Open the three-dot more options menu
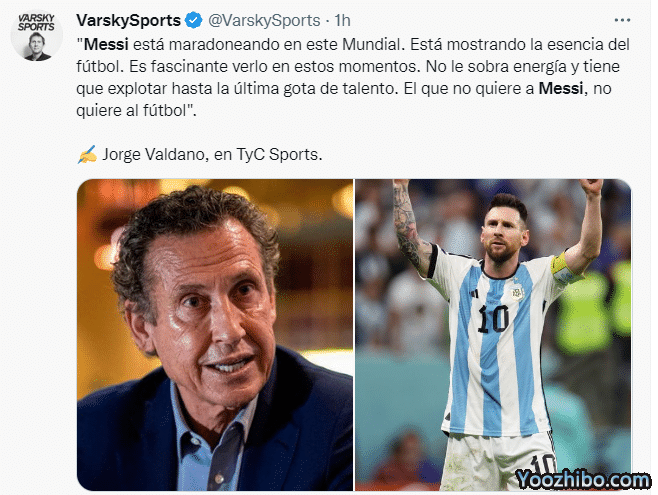The width and height of the screenshot is (658, 495). [622, 20]
